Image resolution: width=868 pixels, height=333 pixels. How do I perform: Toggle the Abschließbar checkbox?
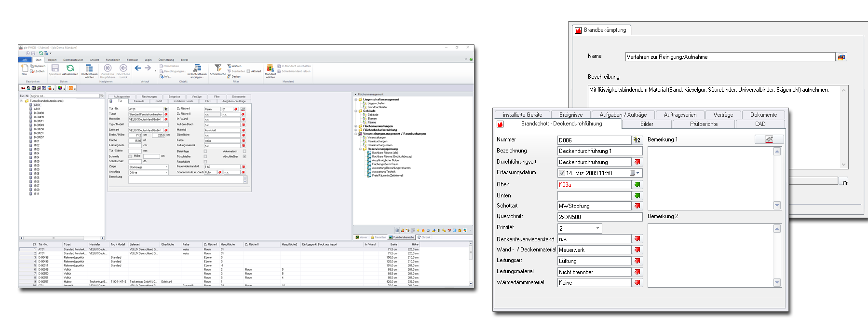[x=244, y=156]
